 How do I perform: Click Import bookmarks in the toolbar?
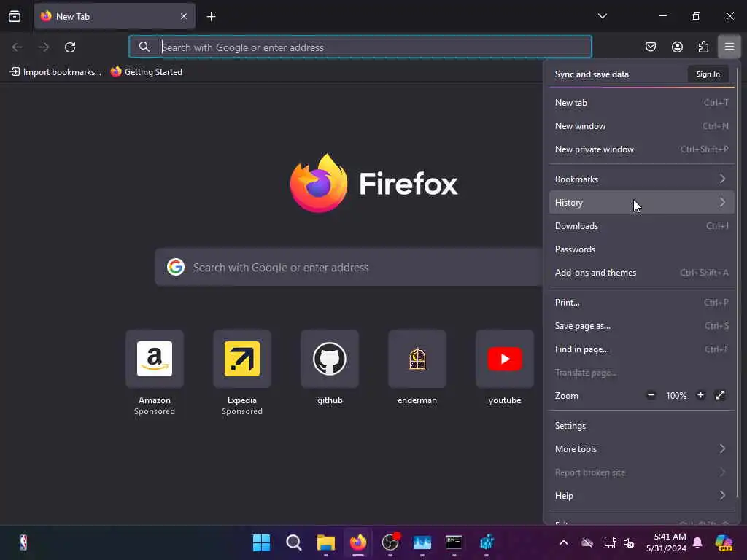click(x=55, y=72)
